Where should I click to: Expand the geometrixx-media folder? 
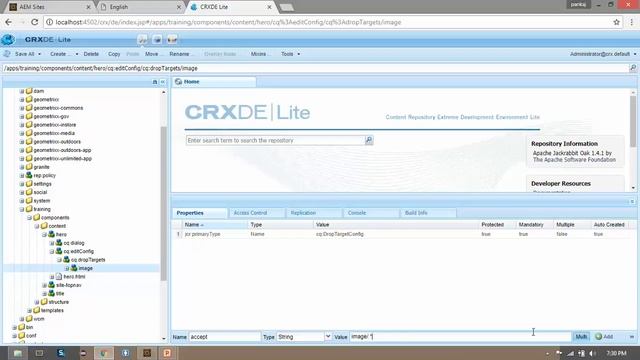(x=22, y=133)
